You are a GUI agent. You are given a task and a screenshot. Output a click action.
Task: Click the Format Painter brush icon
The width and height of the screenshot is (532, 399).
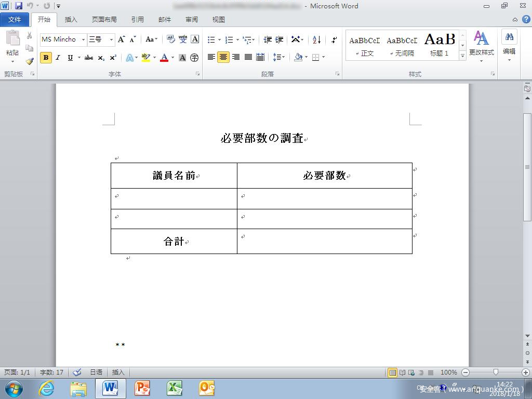(x=30, y=61)
